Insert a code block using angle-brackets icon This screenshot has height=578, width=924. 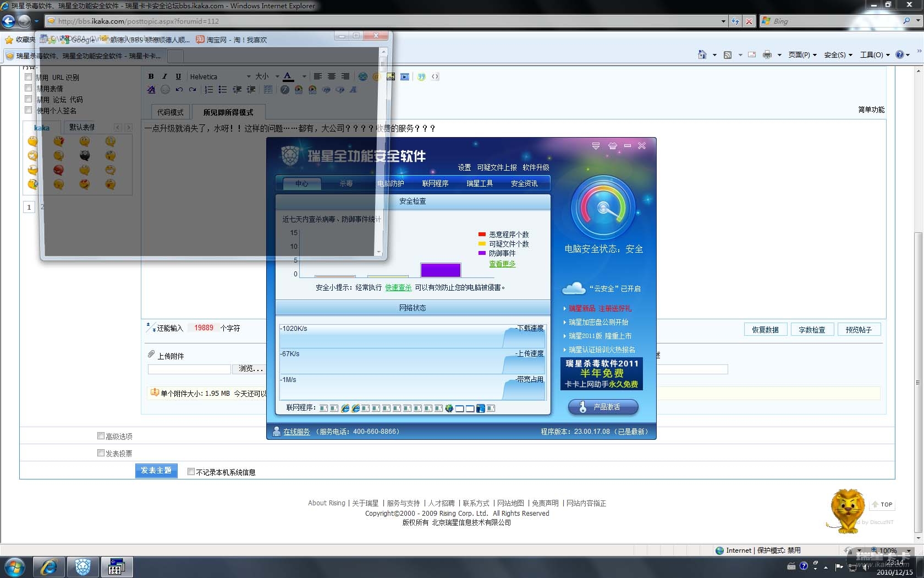click(x=435, y=77)
